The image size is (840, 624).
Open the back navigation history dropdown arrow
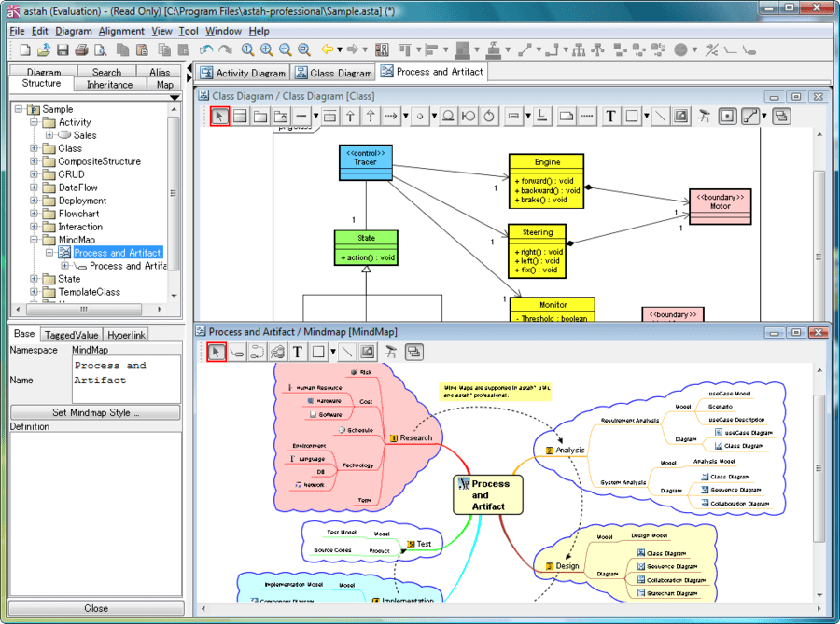pos(340,49)
